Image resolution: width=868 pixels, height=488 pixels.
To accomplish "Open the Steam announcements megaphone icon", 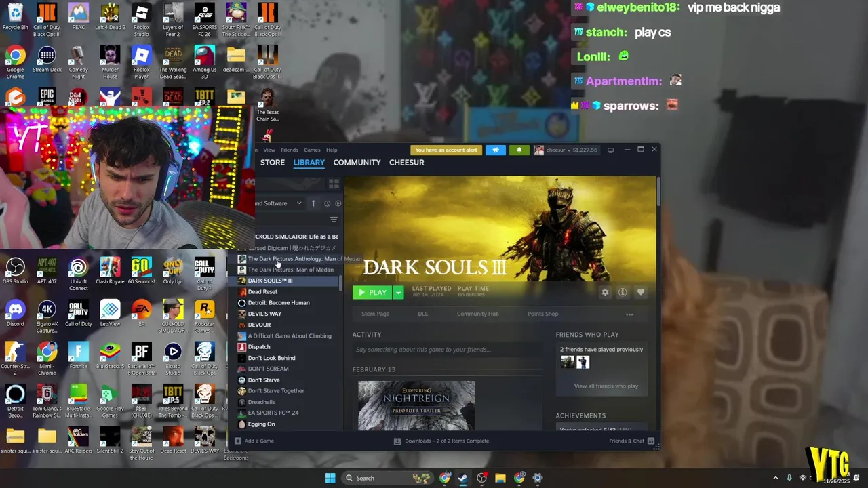I will click(496, 150).
